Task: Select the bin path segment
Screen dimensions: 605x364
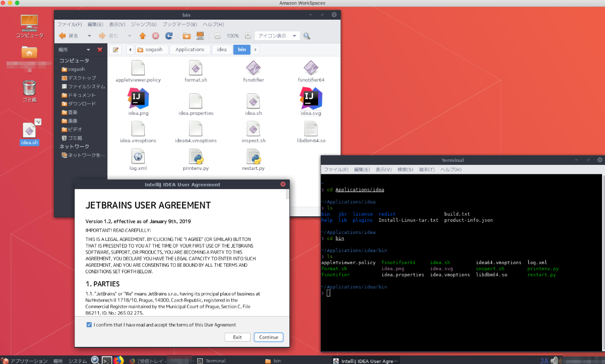Action: [242, 49]
